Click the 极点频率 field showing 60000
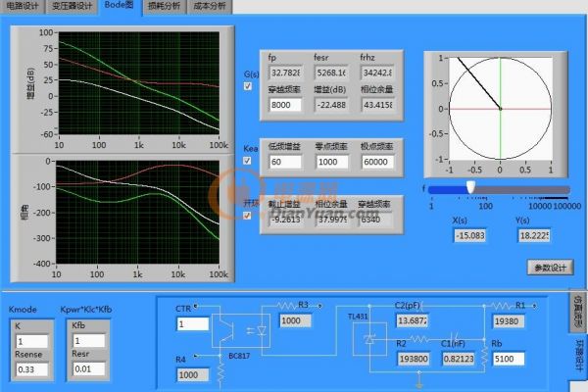Viewport: 588px width, 392px height. pyautogui.click(x=376, y=162)
